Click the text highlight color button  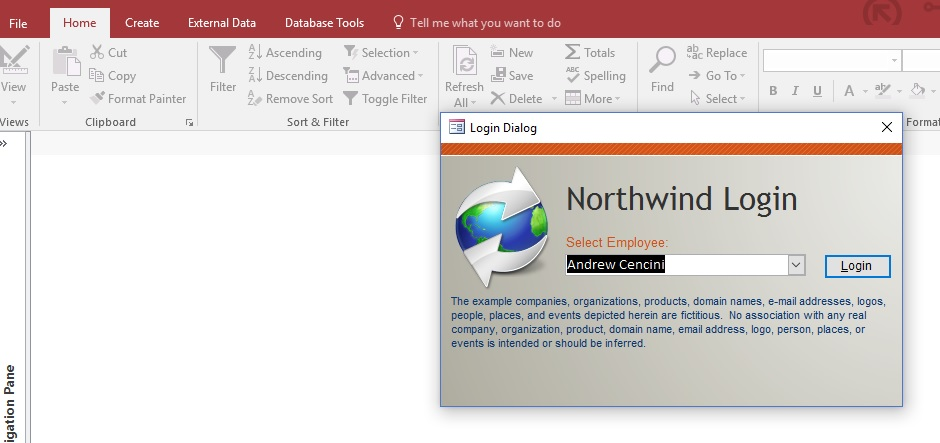882,91
